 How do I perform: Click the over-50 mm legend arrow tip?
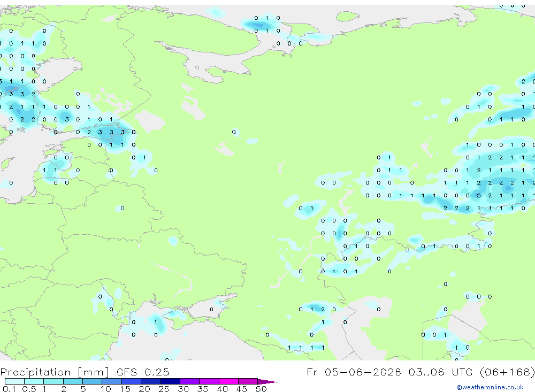click(268, 381)
